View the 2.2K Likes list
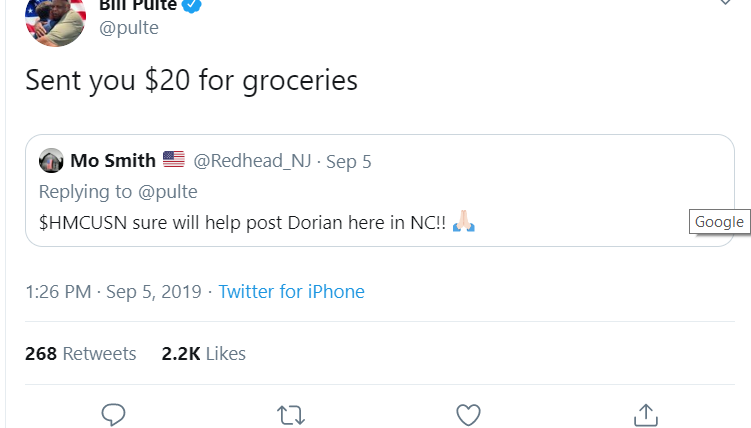Screen dimensions: 751x428 pos(203,353)
